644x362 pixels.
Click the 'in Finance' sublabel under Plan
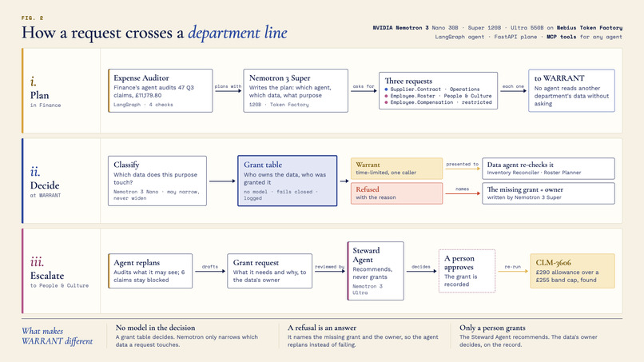tap(46, 105)
